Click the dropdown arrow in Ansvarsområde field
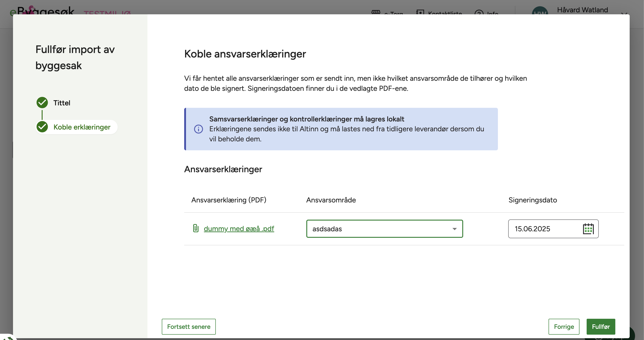 tap(454, 229)
